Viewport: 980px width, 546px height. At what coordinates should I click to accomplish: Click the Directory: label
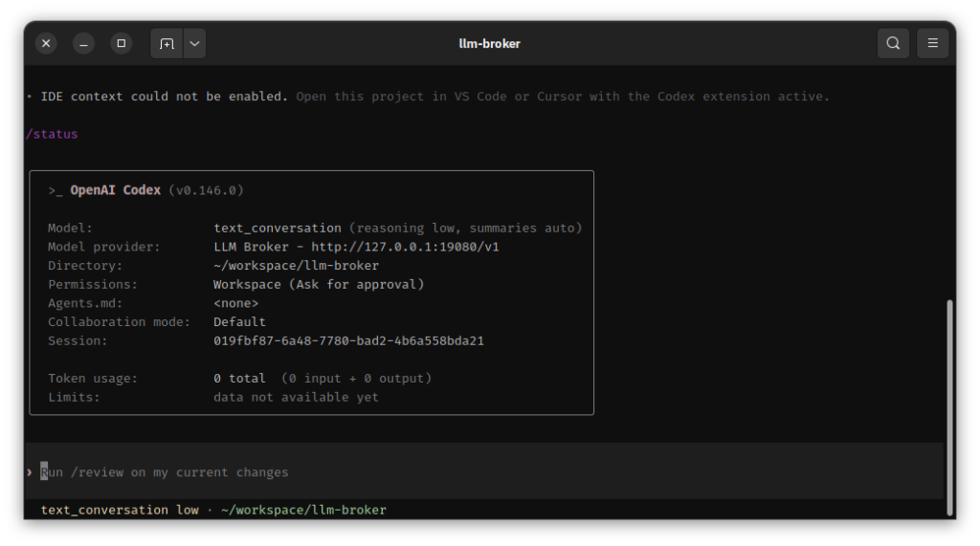(x=85, y=266)
